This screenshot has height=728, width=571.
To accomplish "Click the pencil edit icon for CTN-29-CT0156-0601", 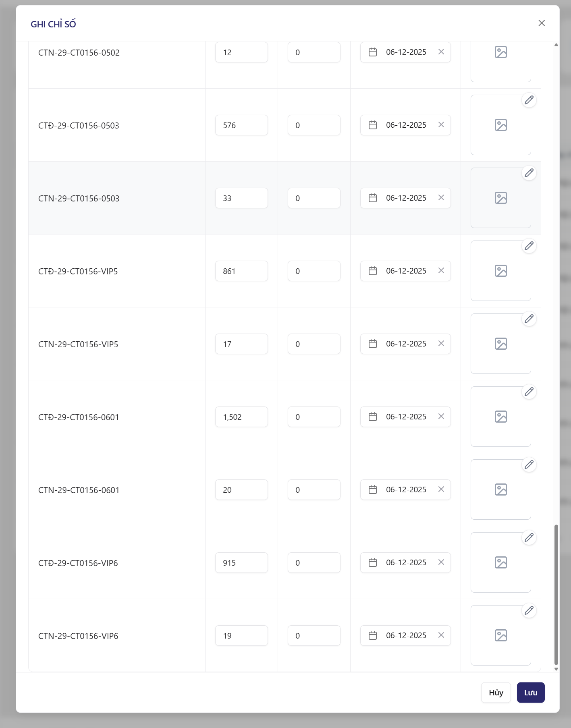I will coord(529,465).
